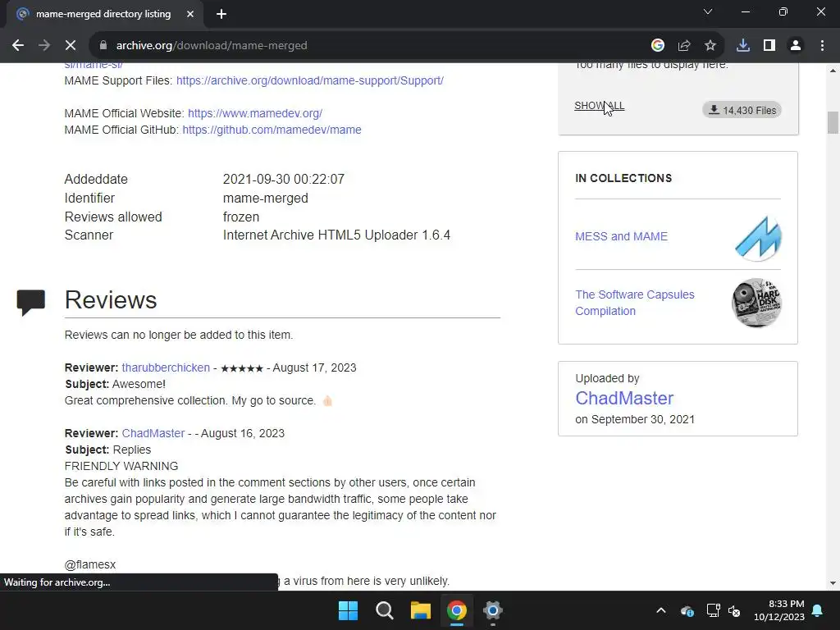Open the tab search dropdown chevron

click(708, 11)
